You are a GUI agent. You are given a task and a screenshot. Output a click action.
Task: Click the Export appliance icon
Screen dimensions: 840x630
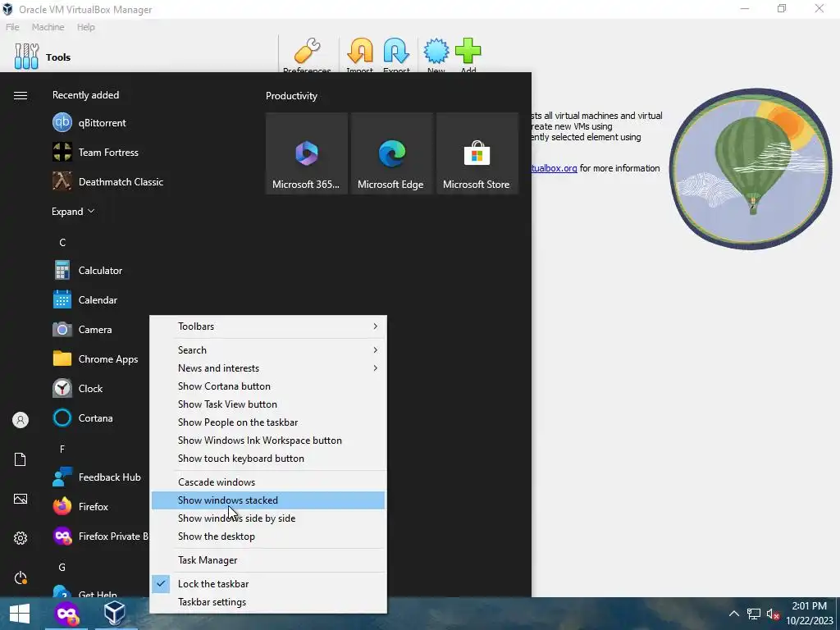(396, 55)
